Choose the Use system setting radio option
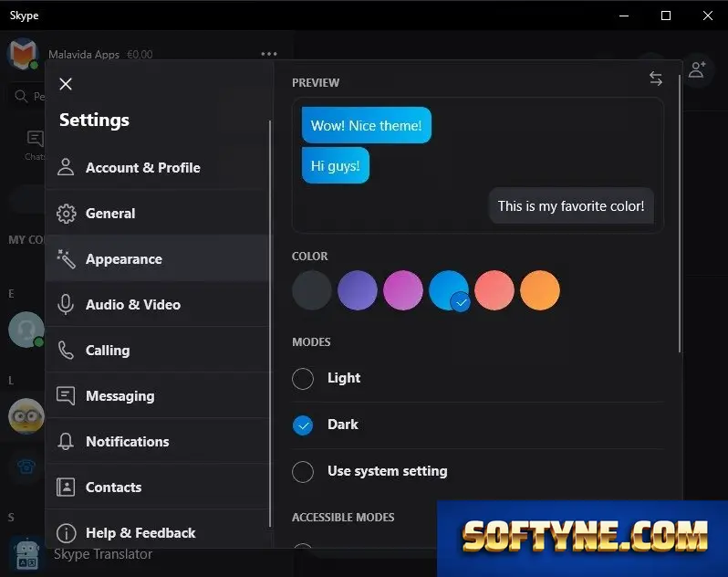Image resolution: width=728 pixels, height=577 pixels. pos(303,471)
